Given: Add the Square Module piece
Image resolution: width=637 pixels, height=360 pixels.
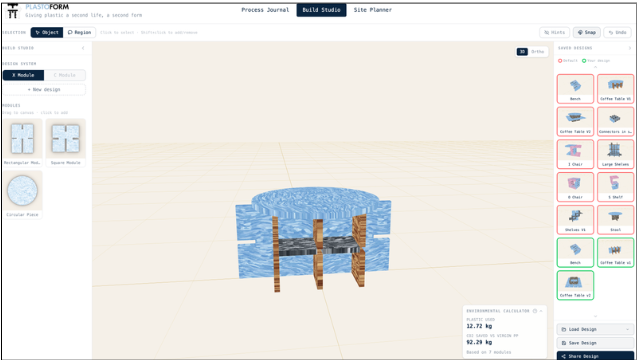Looking at the screenshot, I should [x=65, y=142].
